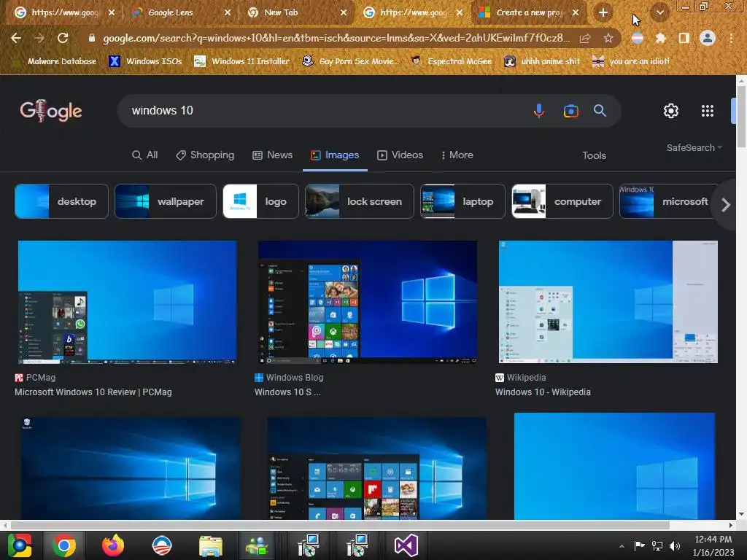Select the All search results tab
The height and width of the screenshot is (560, 747).
tap(145, 155)
